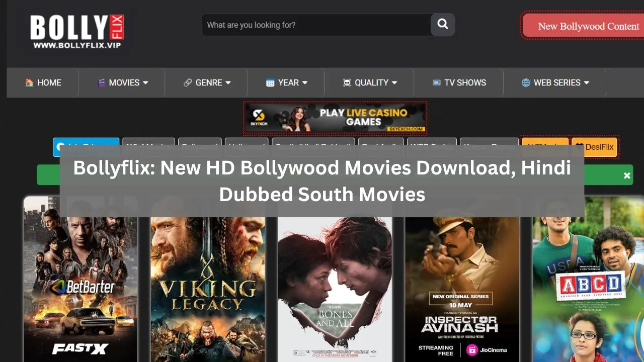Image resolution: width=644 pixels, height=362 pixels.
Task: Open the Web Series dropdown arrow
Action: click(x=587, y=82)
